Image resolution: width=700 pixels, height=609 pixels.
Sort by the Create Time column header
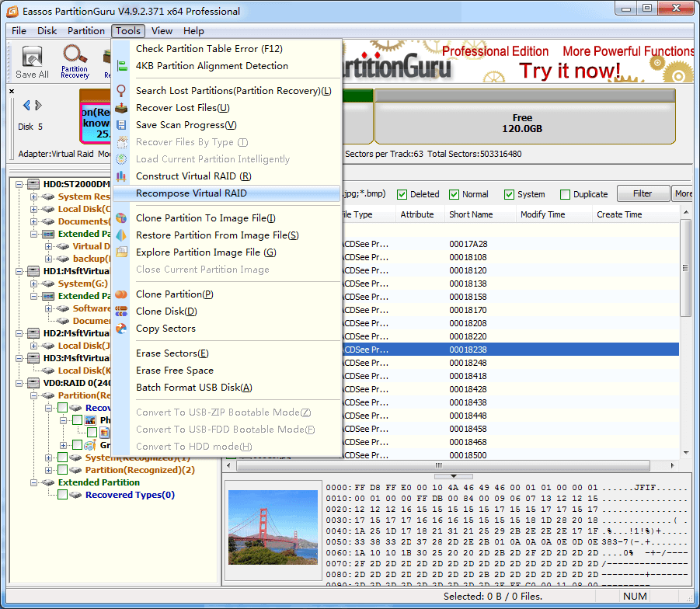tap(636, 214)
